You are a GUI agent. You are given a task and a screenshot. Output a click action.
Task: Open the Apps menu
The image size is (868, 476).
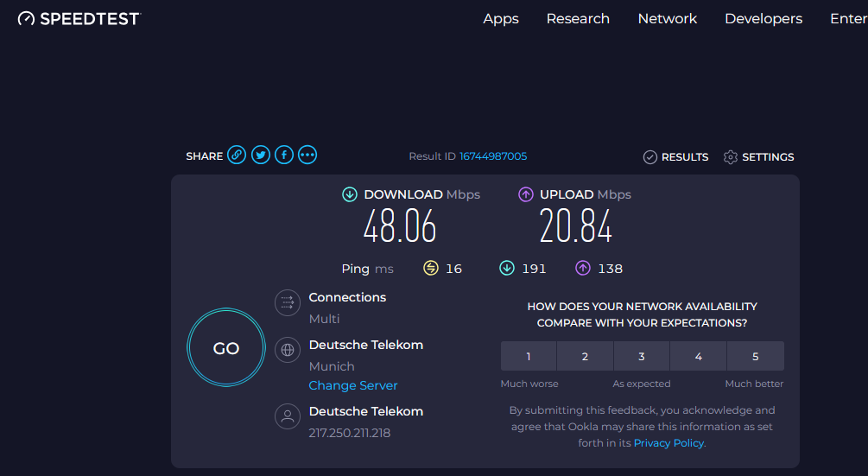[x=501, y=19]
